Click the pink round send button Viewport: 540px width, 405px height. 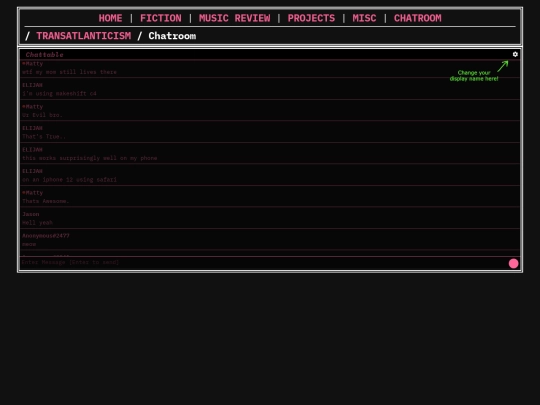(x=513, y=263)
